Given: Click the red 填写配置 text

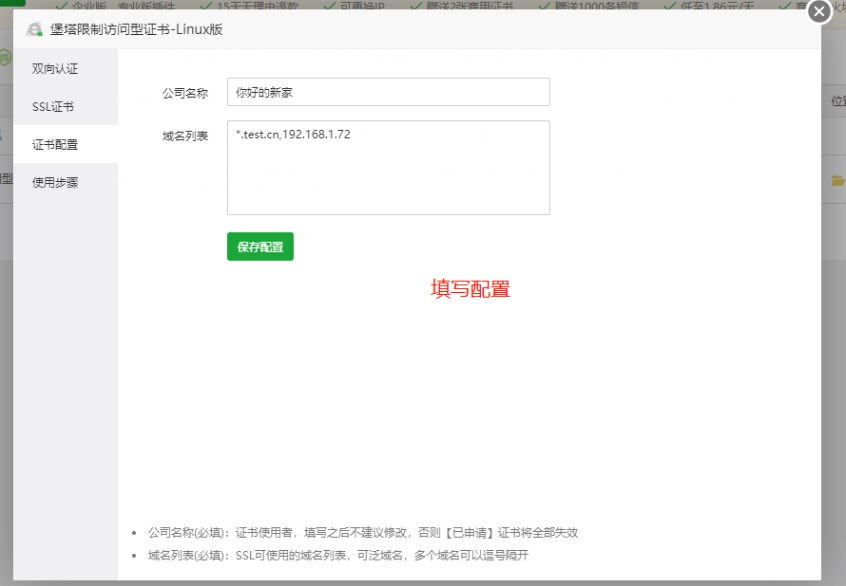Looking at the screenshot, I should (470, 289).
